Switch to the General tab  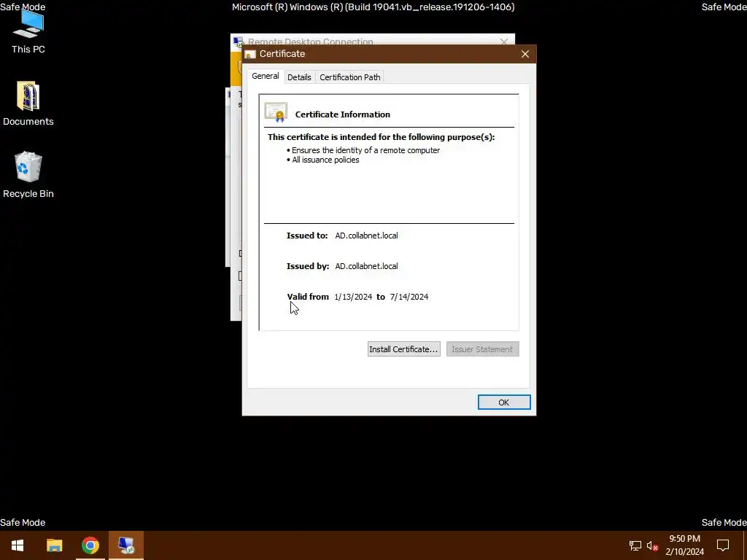(266, 76)
